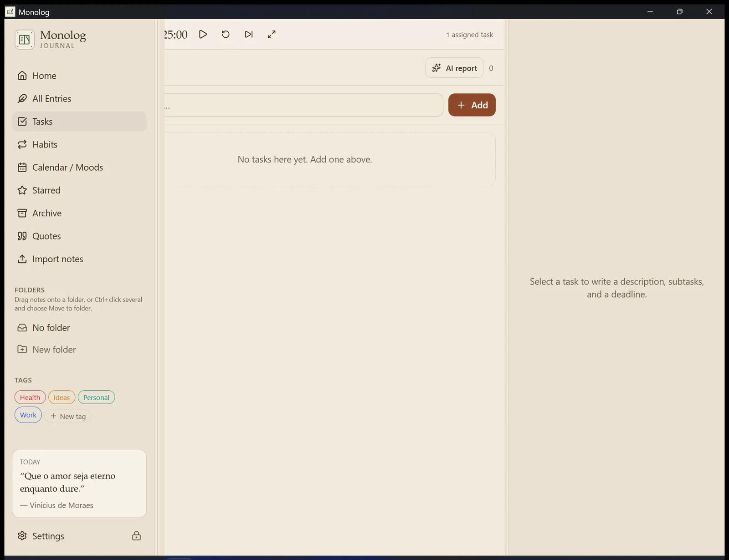Click the 1 assigned task label
Image resolution: width=729 pixels, height=560 pixels.
pos(469,35)
